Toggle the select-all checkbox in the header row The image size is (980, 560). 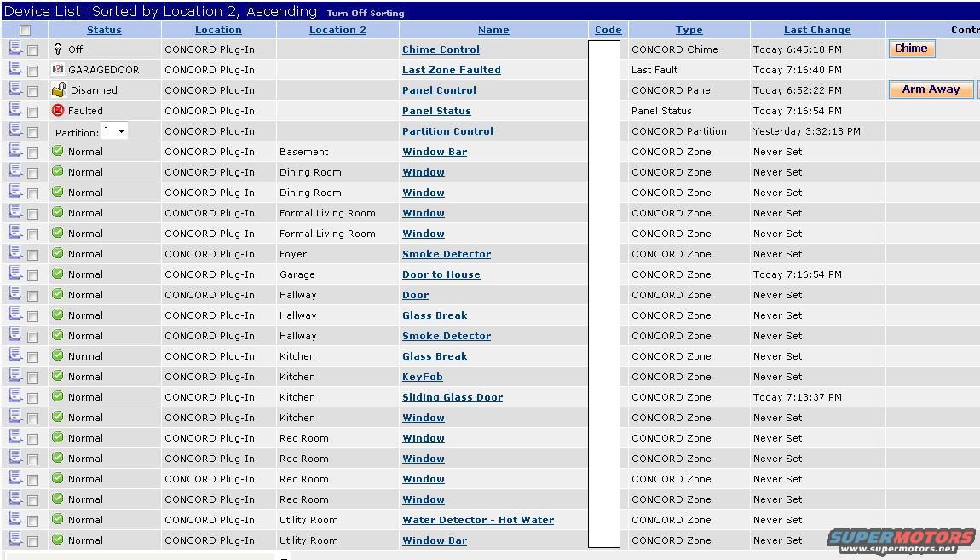tap(26, 30)
